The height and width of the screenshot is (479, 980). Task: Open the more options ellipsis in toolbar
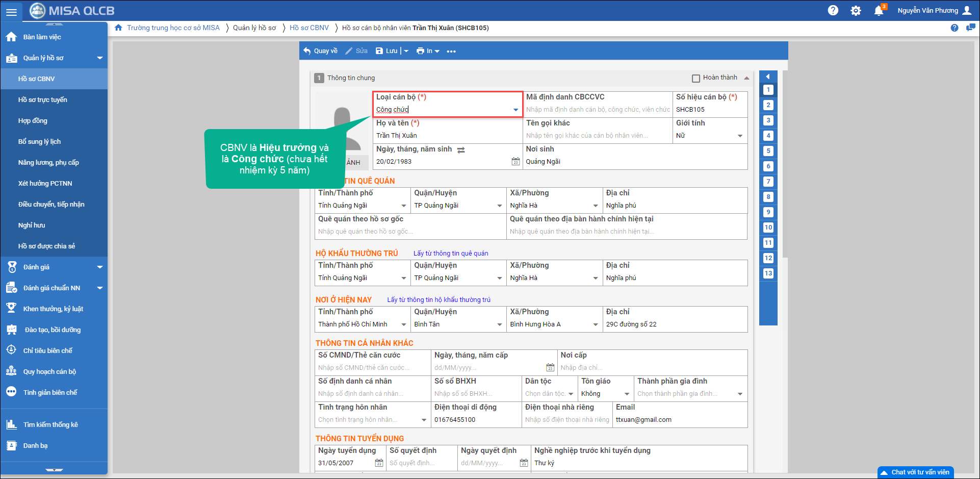[451, 51]
